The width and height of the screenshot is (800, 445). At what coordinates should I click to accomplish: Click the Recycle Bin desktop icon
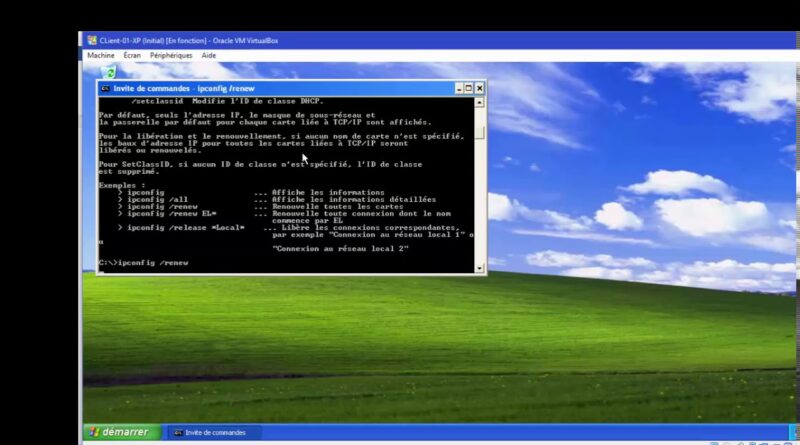(x=109, y=71)
